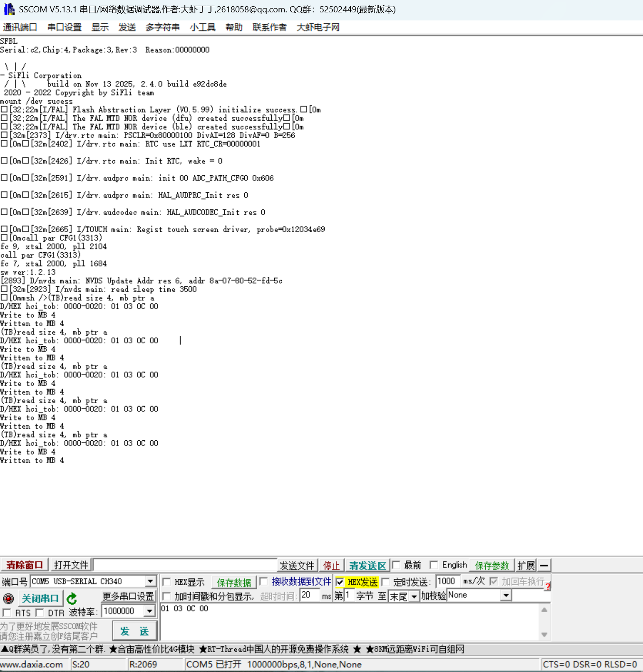Click the green refresh ports icon

coord(72,598)
